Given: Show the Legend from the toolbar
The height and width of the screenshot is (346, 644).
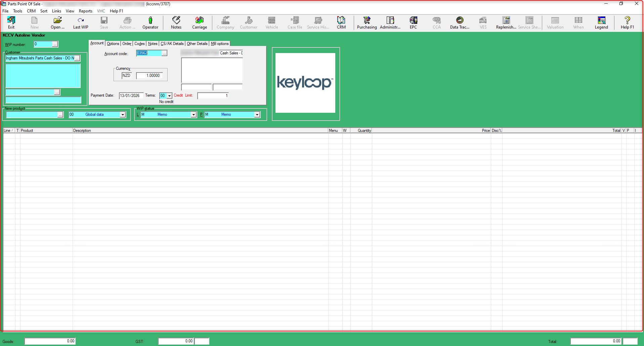Looking at the screenshot, I should click(601, 23).
